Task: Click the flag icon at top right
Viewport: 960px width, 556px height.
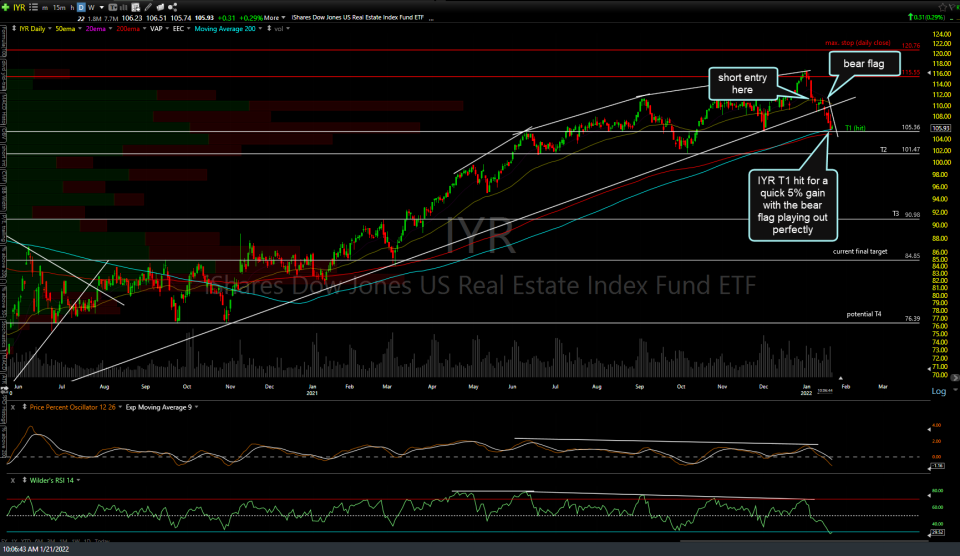Action: click(x=953, y=7)
